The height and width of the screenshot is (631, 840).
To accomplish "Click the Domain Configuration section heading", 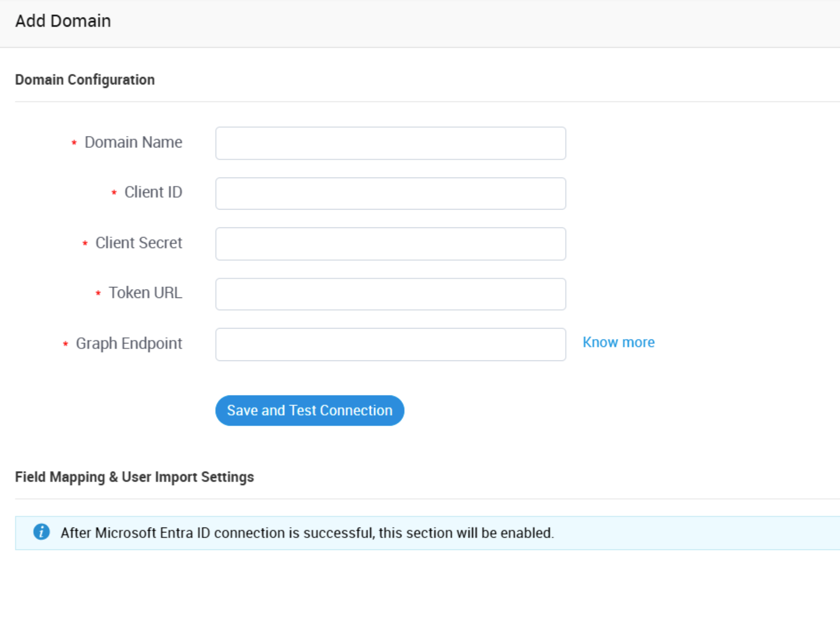I will coord(85,80).
